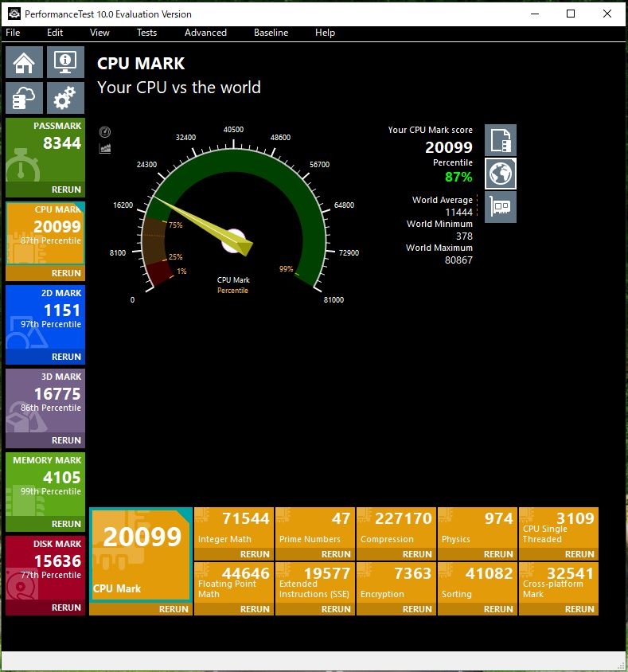Open the settings gears icon
The width and height of the screenshot is (628, 672).
(65, 98)
